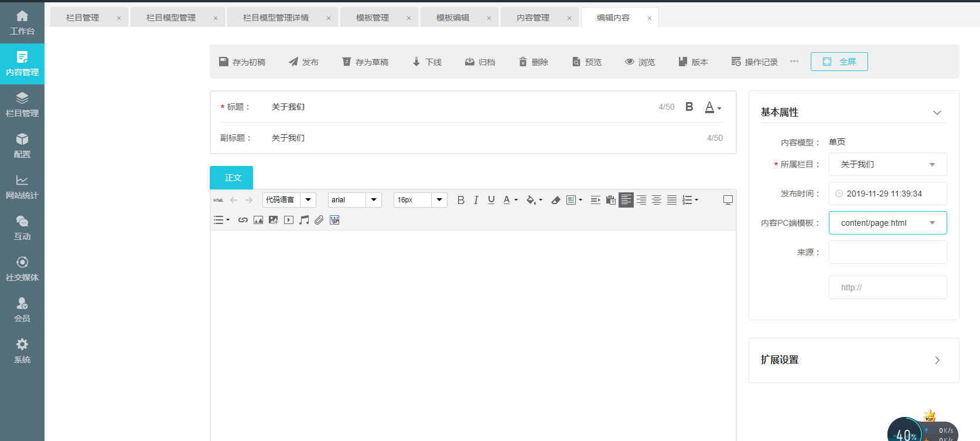Toggle right alignment in the editor
This screenshot has height=441, width=980.
point(641,200)
